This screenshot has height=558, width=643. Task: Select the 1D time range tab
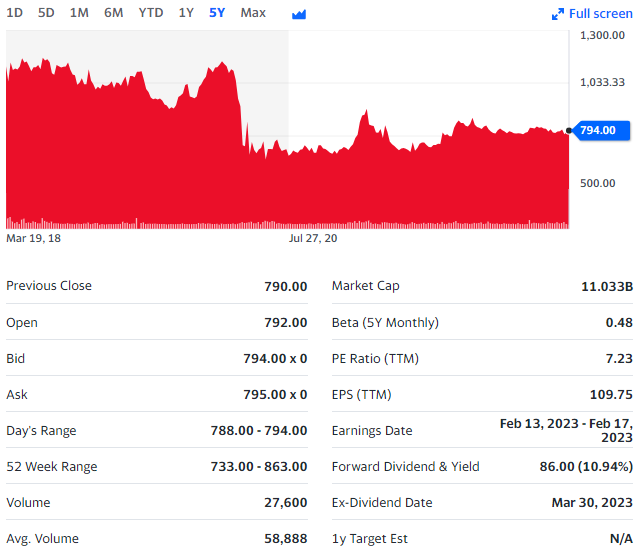[14, 13]
